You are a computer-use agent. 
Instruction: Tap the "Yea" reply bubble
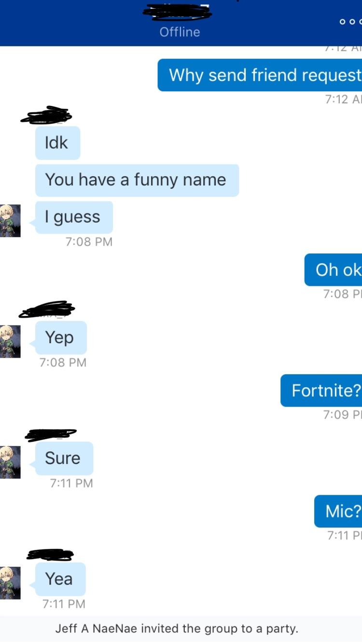(x=60, y=579)
